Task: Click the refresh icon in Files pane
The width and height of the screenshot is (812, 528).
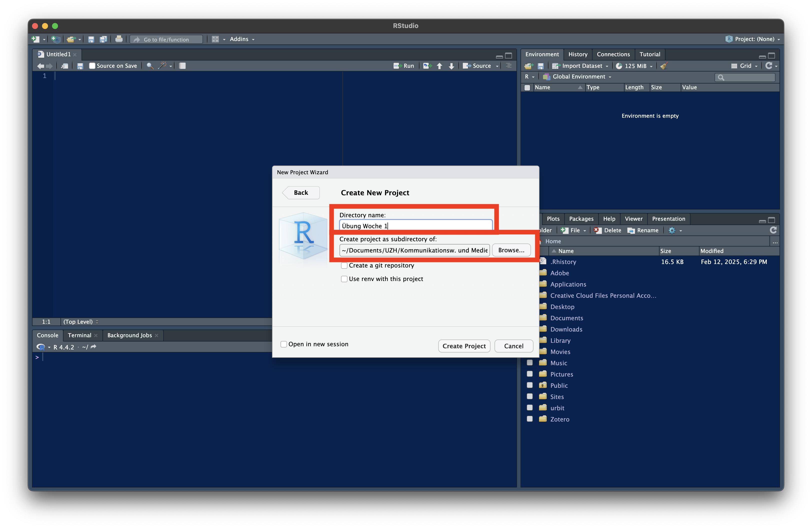Action: pos(773,230)
